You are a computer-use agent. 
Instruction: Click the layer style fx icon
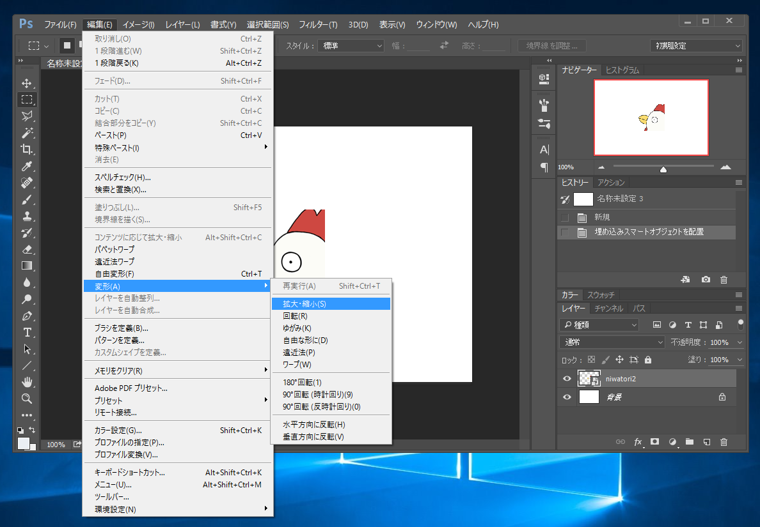tap(637, 441)
